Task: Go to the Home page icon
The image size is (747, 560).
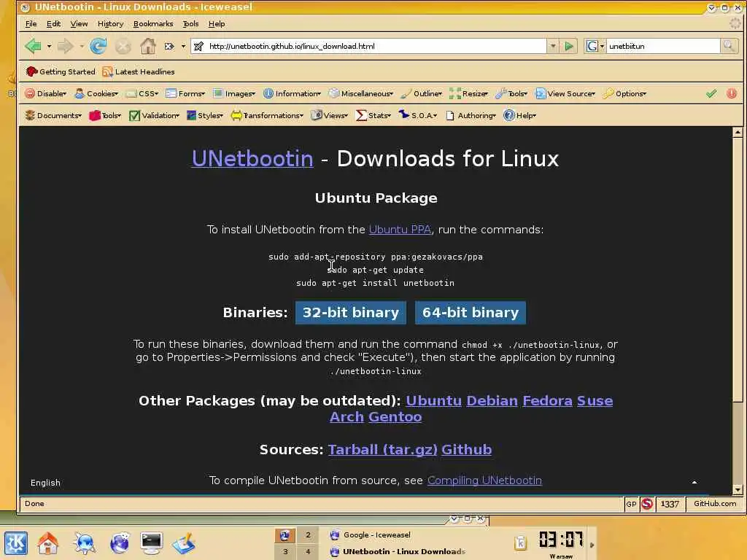Action: click(147, 46)
